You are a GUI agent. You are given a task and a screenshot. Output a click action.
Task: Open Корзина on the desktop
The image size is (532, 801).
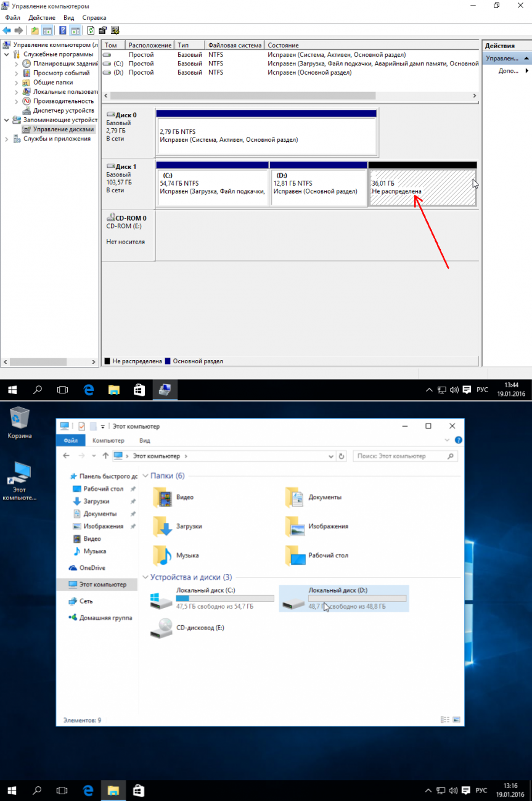pos(20,422)
